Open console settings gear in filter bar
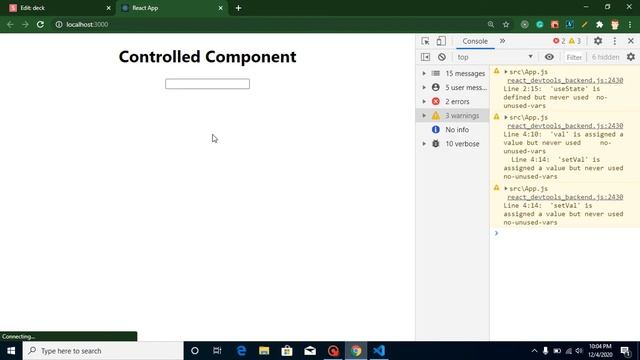640x360 pixels. [x=631, y=57]
